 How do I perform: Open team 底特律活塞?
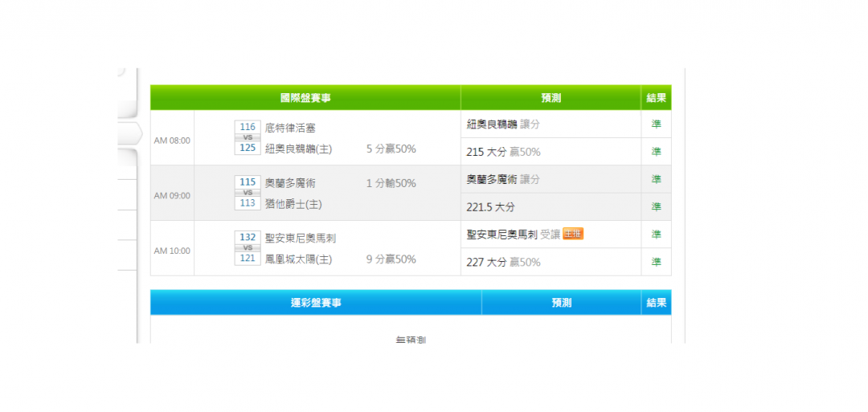pos(290,128)
